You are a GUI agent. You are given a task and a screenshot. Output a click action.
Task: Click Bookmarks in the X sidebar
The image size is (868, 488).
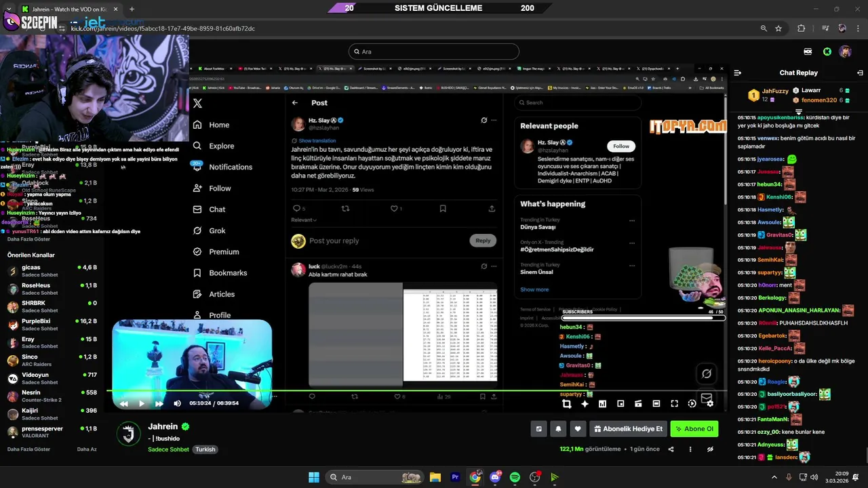click(220, 272)
